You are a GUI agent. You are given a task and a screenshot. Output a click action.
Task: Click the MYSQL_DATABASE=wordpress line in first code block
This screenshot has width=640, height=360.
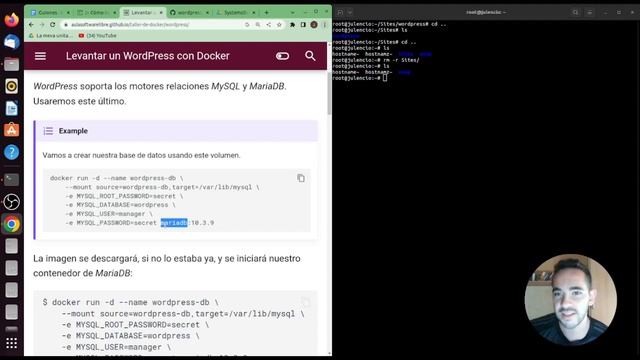120,205
